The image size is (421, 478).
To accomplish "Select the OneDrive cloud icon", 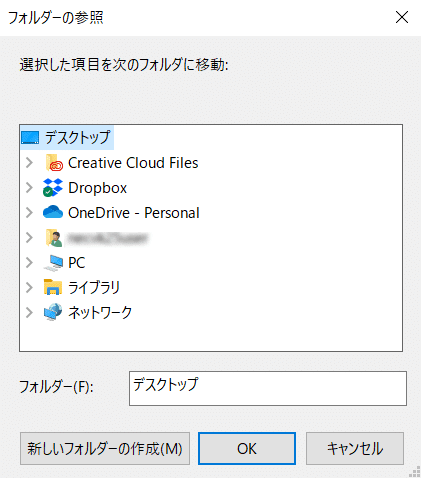I will coord(53,212).
